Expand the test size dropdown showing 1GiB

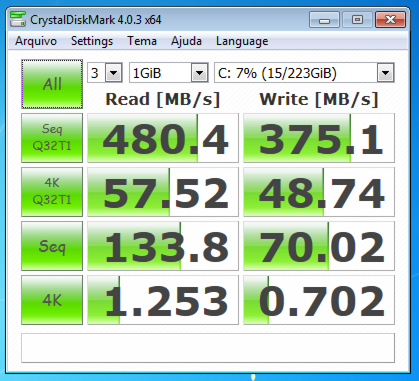pyautogui.click(x=200, y=73)
